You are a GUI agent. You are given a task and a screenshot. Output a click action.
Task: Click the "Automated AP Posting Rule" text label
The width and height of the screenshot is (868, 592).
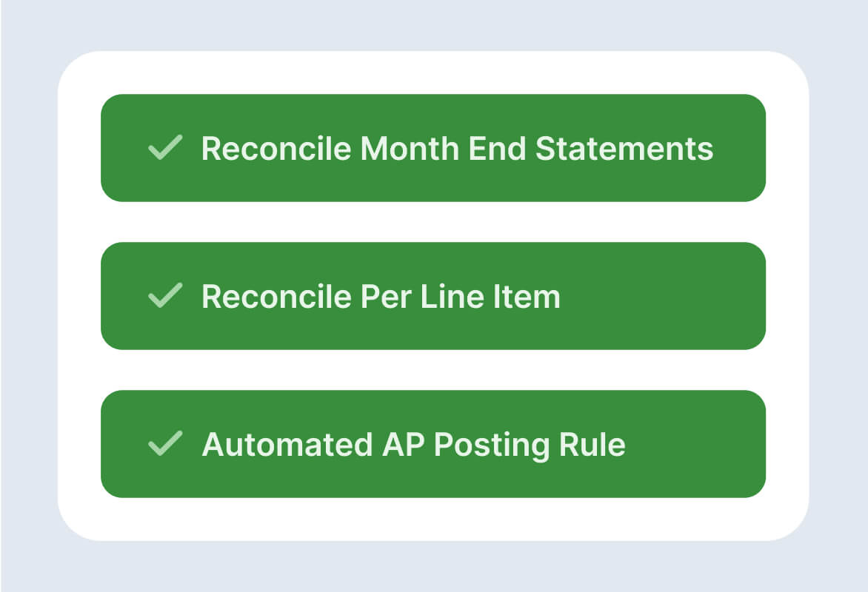coord(413,445)
